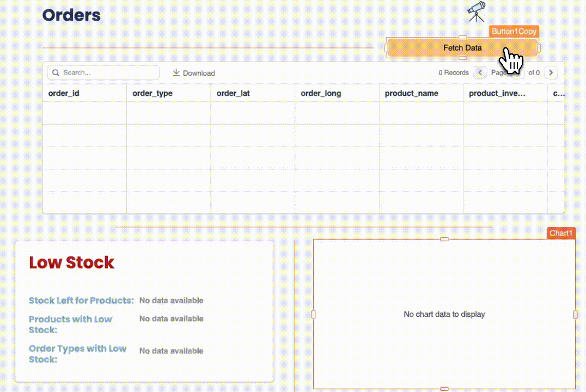Screen dimensions: 586x392
Task: Click the order_long column header
Action: (321, 93)
